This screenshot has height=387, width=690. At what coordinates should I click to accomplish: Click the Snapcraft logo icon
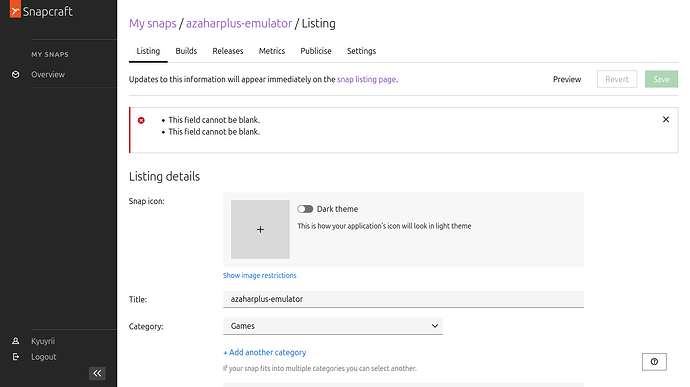tap(15, 9)
